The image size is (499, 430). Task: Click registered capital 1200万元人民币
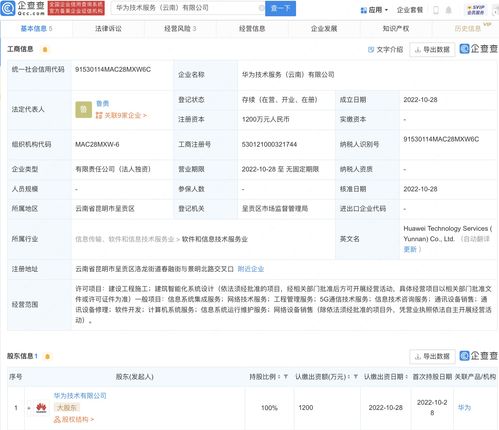[265, 119]
